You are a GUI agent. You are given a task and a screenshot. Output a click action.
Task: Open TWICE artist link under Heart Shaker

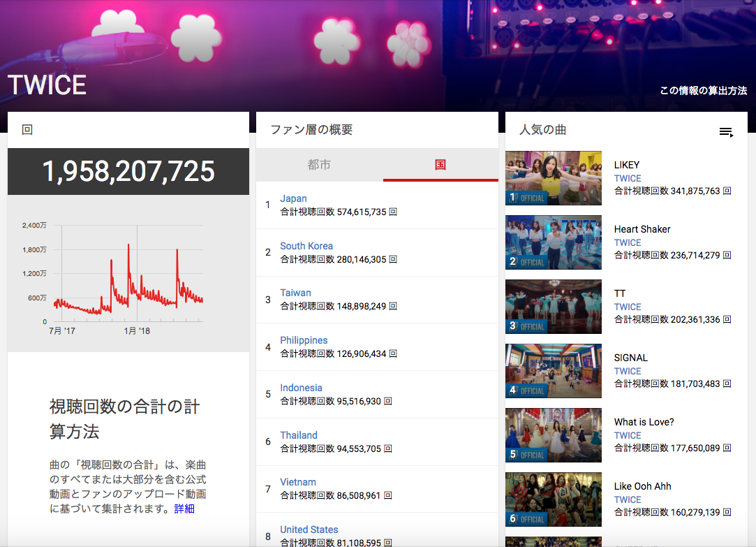click(x=628, y=242)
